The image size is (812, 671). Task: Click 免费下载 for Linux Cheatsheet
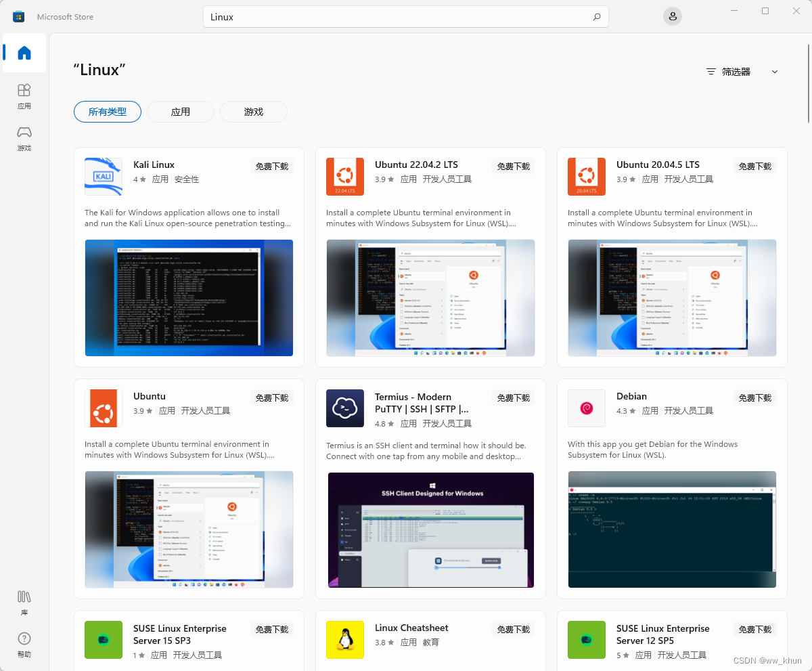coord(514,629)
